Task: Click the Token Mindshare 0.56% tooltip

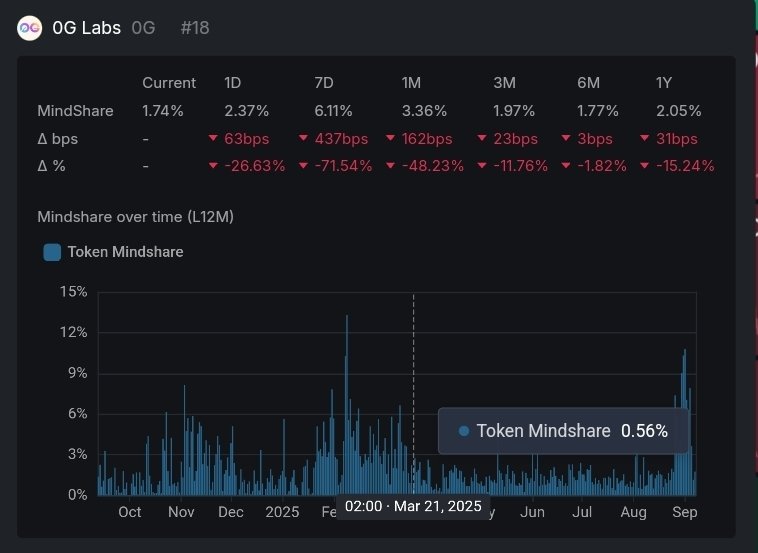Action: tap(563, 431)
